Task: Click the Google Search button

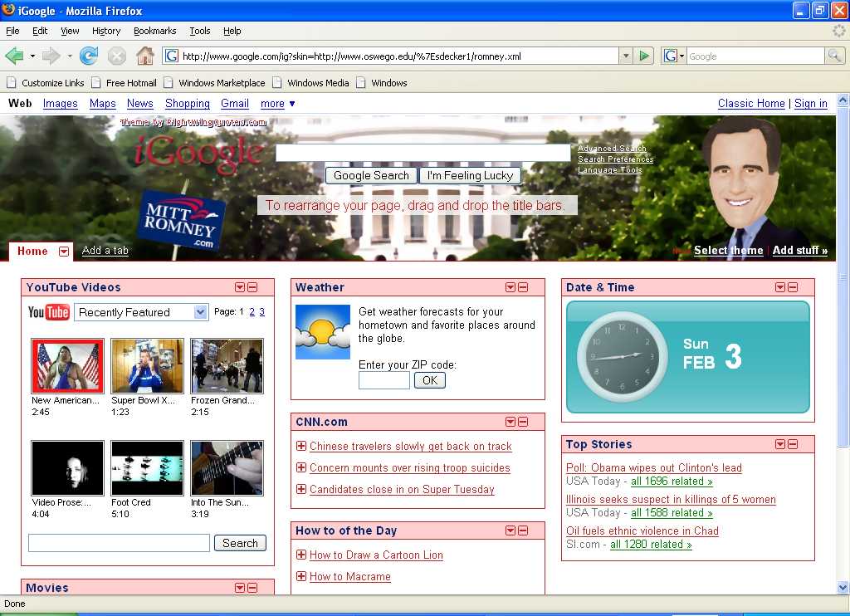Action: (x=371, y=176)
